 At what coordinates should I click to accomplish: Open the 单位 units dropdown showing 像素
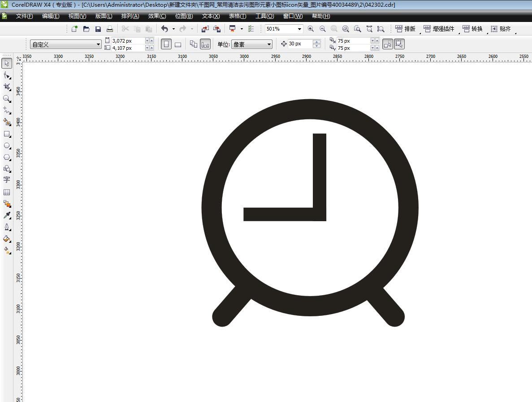click(x=269, y=44)
